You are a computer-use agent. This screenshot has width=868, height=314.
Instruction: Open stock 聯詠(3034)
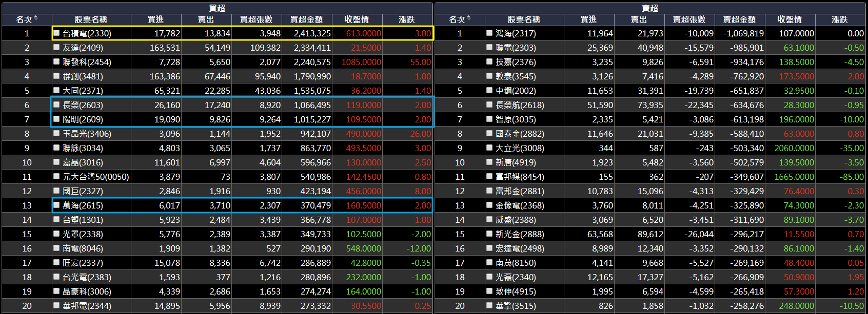tap(83, 148)
